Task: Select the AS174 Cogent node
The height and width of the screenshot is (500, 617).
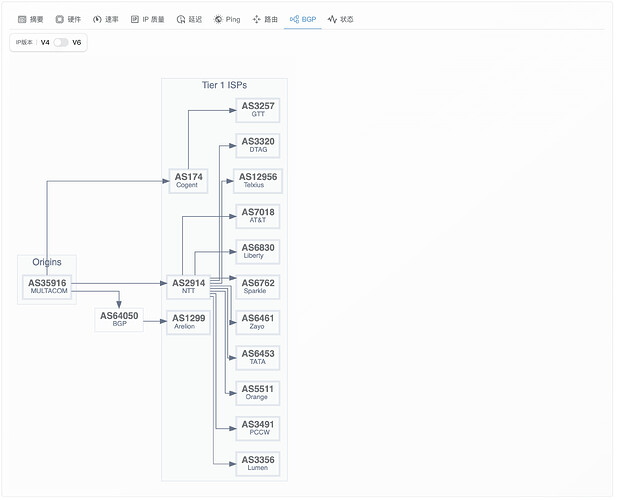Action: click(188, 181)
